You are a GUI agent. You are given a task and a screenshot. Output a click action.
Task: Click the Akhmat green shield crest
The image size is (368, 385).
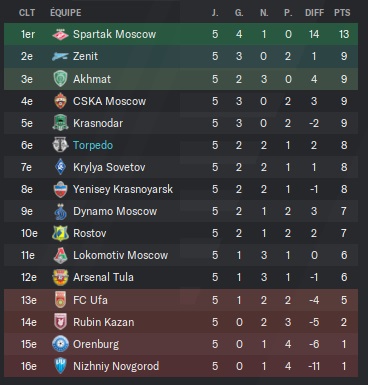(60, 79)
